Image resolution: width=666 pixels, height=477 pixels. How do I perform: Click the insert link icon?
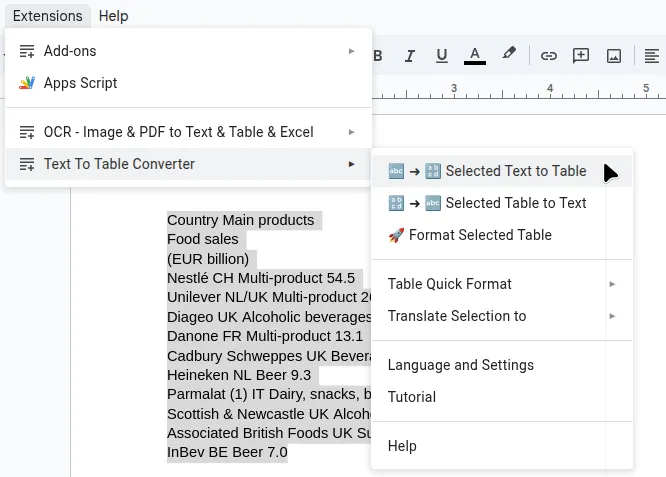(549, 56)
